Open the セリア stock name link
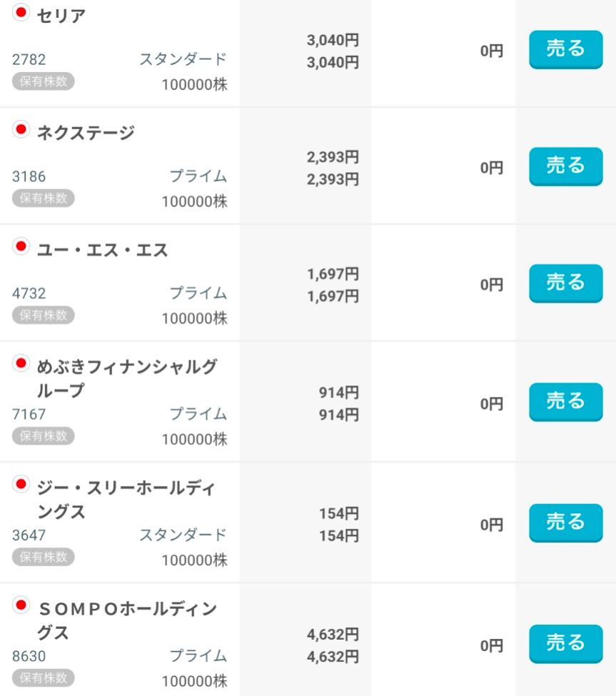Viewport: 616px width, 696px height. pyautogui.click(x=61, y=16)
